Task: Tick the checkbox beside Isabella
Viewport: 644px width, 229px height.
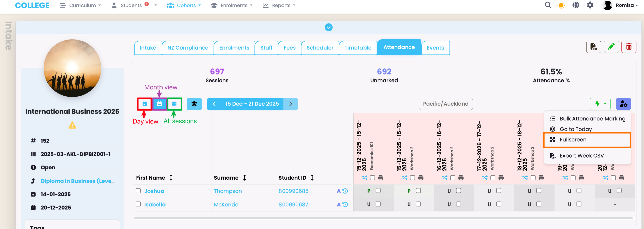Action: pos(138,204)
